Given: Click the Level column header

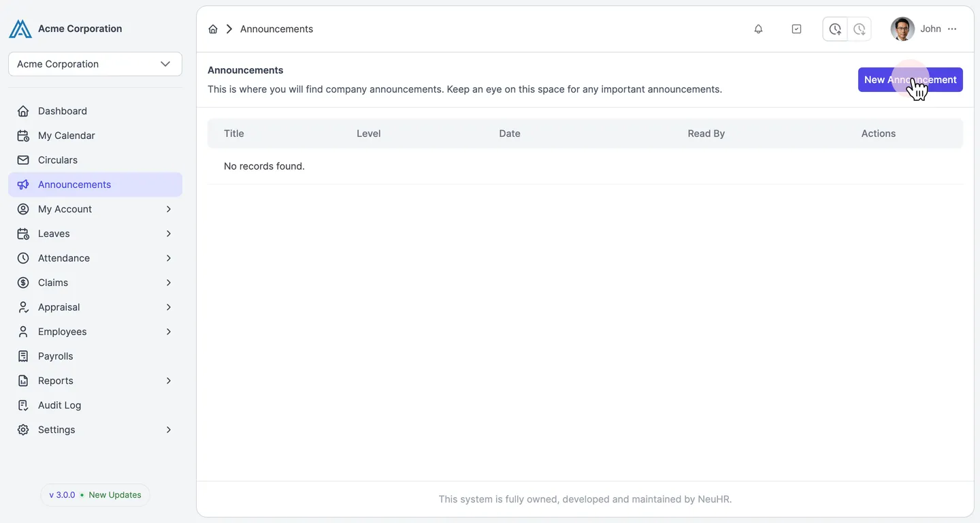Looking at the screenshot, I should 368,133.
